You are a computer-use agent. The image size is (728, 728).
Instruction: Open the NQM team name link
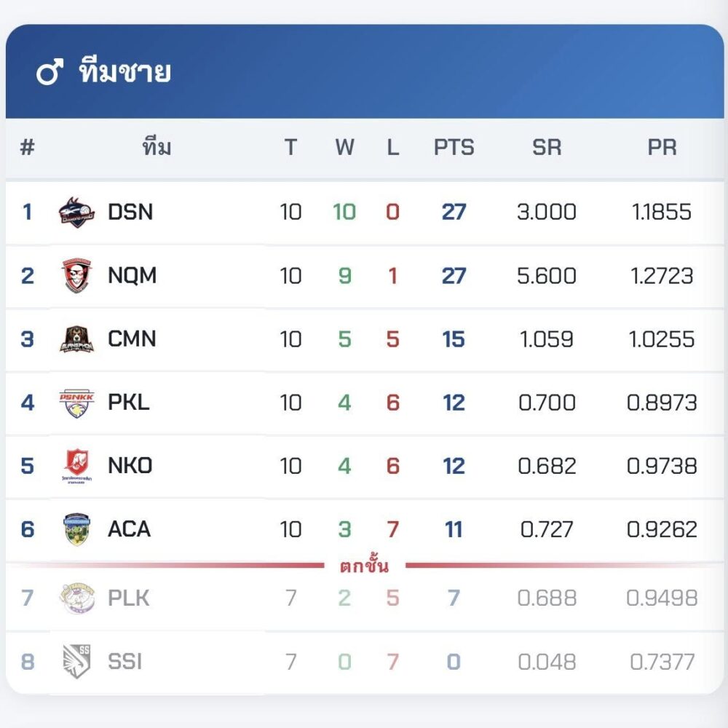click(x=132, y=276)
